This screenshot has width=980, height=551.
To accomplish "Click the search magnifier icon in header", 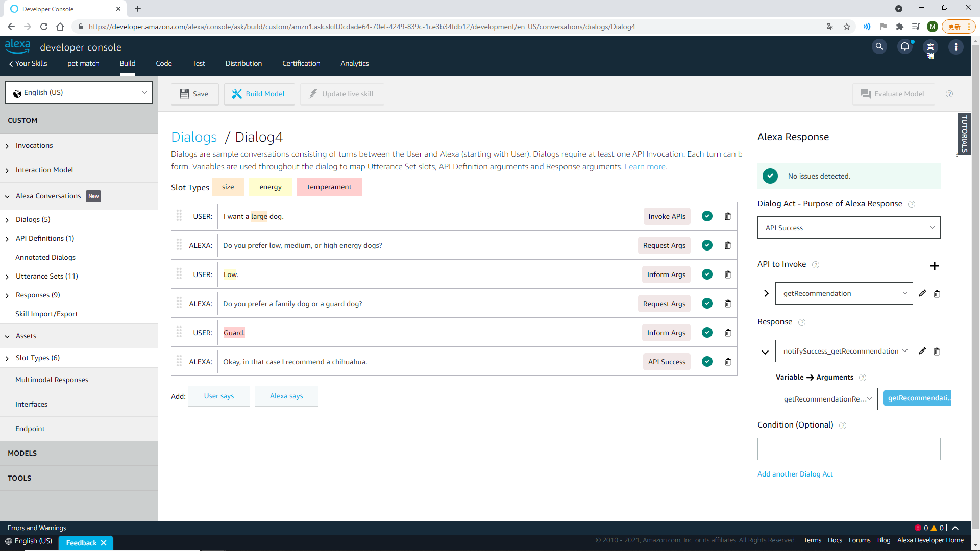I will tap(879, 47).
